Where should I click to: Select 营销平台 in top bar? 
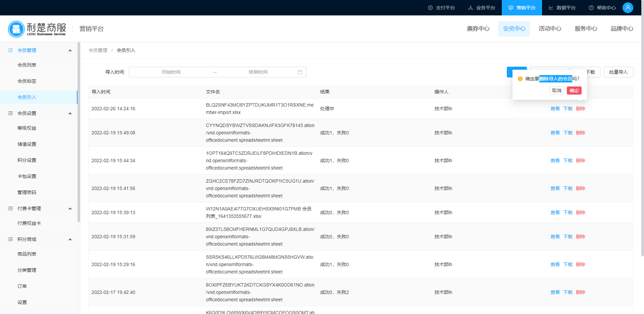[x=522, y=8]
